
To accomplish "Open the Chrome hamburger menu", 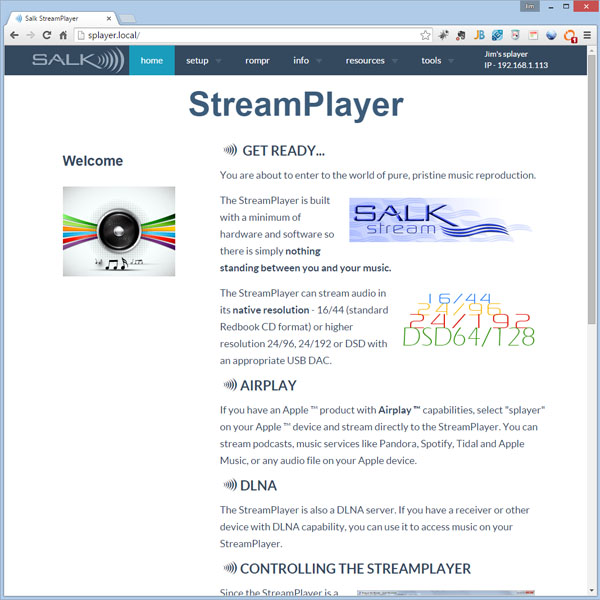I will [587, 35].
